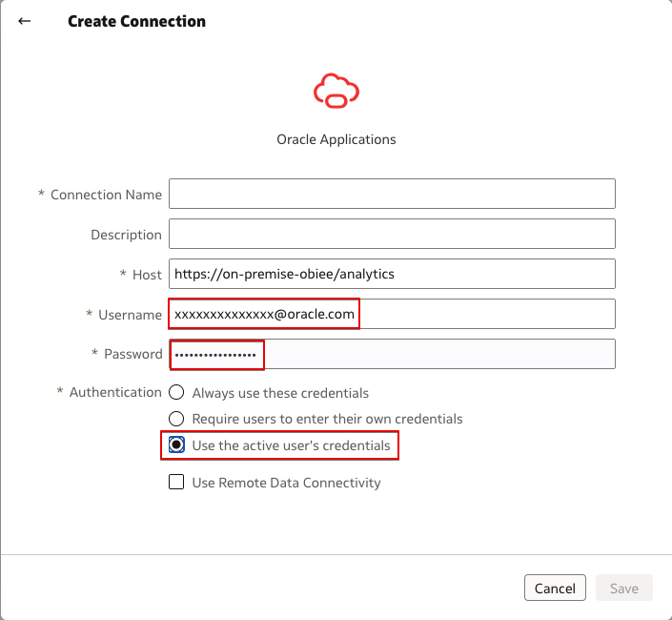
Task: Click the Connection Name field label
Action: click(x=106, y=195)
